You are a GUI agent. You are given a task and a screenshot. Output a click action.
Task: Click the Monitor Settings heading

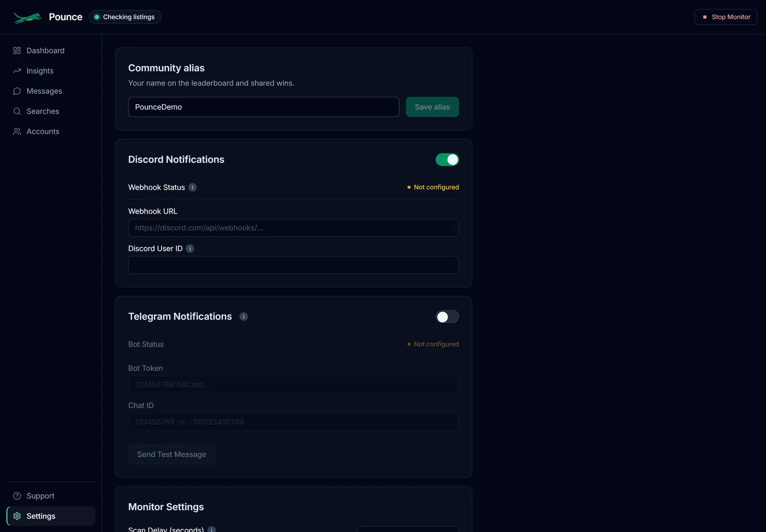[166, 507]
